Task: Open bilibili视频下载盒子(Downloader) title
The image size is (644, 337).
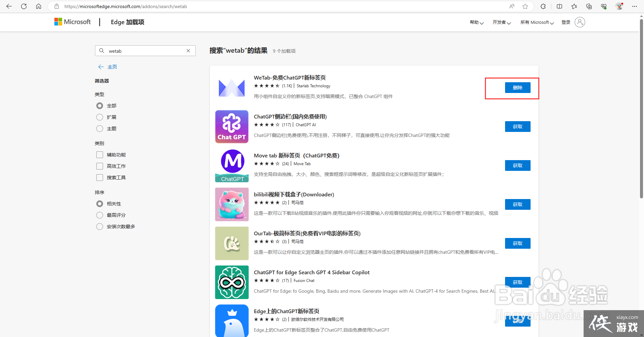Action: (x=294, y=194)
